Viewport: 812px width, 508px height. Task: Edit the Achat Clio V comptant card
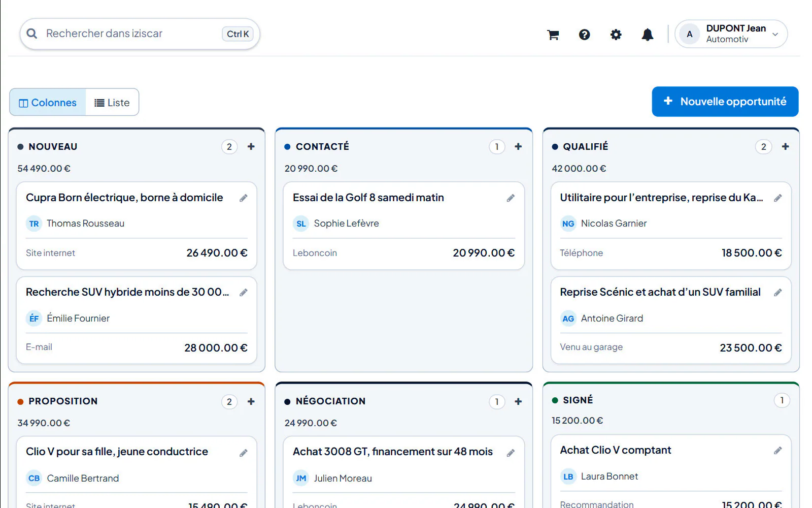(x=778, y=451)
